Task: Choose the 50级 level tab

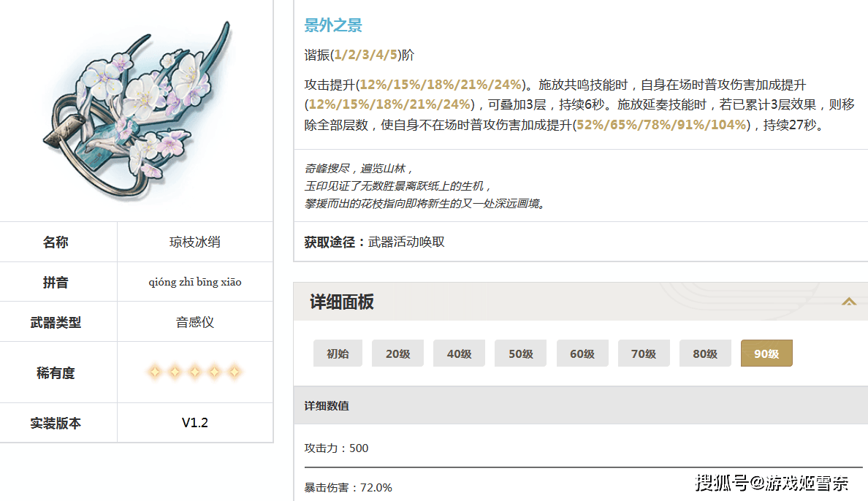Action: click(x=520, y=353)
